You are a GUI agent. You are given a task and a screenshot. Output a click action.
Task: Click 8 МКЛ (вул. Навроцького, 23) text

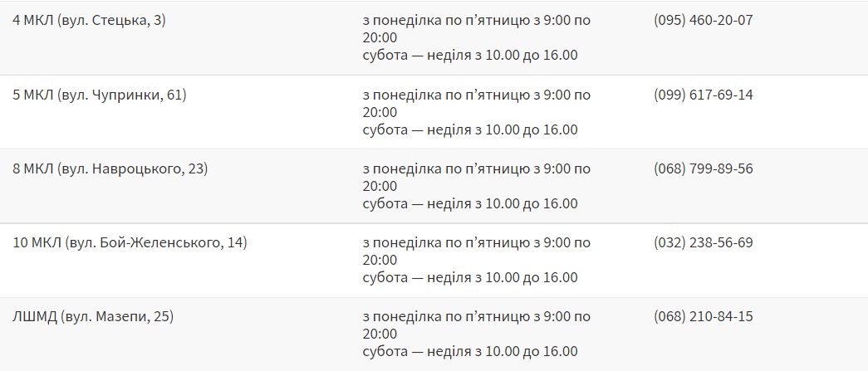(x=110, y=168)
